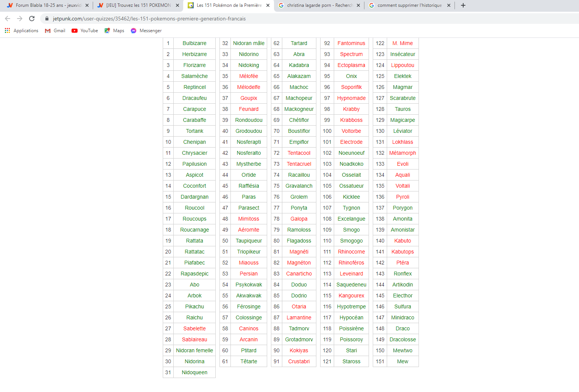Click the Mewtwo cell in the table
This screenshot has width=579, height=392.
point(403,350)
